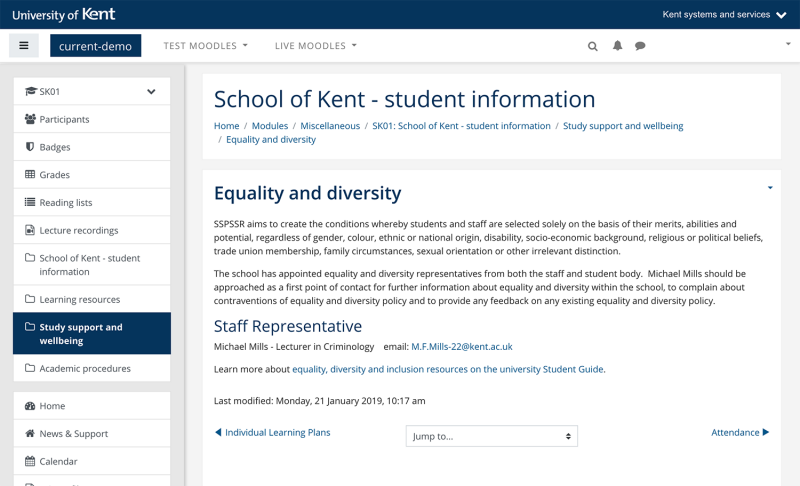The height and width of the screenshot is (486, 800).
Task: Click the current-demo site button
Action: [x=95, y=46]
